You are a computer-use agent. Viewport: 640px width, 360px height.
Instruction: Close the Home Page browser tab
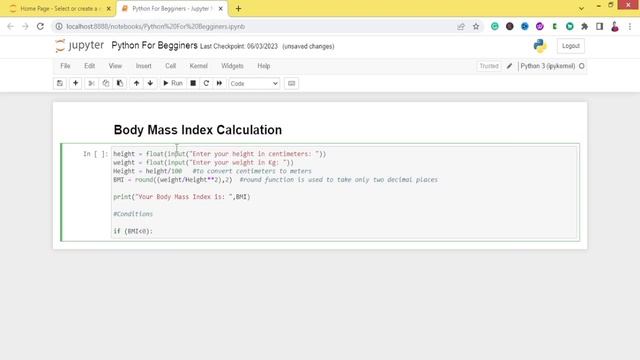tap(109, 9)
